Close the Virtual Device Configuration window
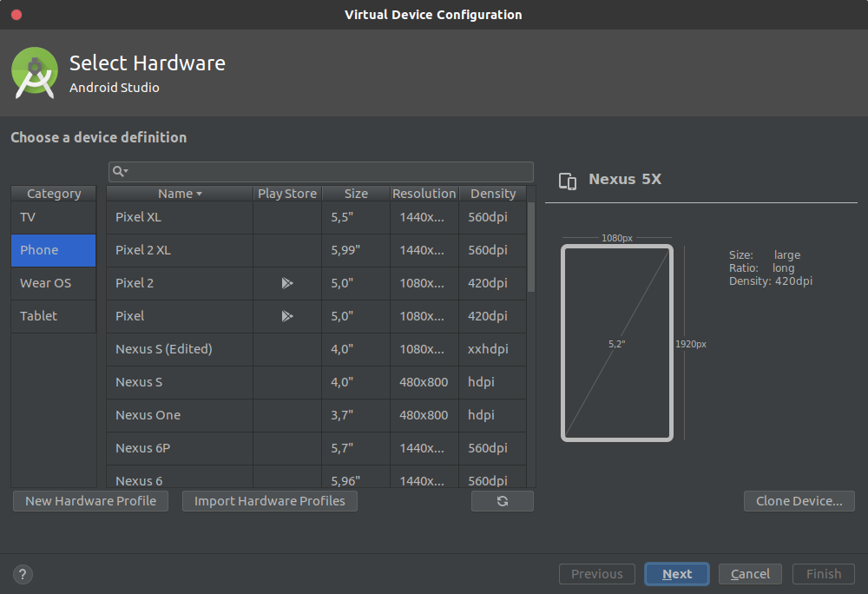The height and width of the screenshot is (594, 868). (x=16, y=15)
